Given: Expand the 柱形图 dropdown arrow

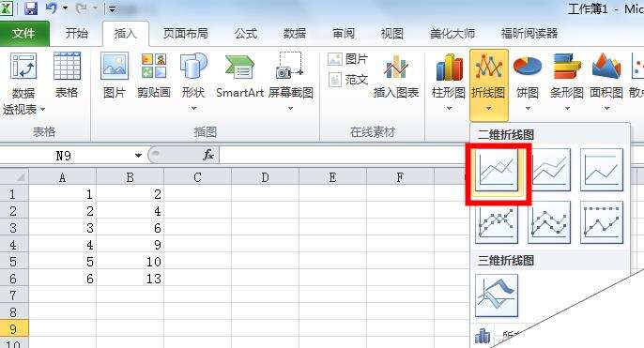Looking at the screenshot, I should (449, 109).
